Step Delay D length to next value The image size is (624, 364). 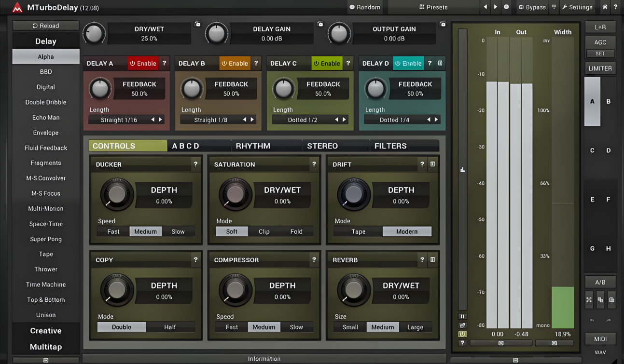tap(436, 120)
